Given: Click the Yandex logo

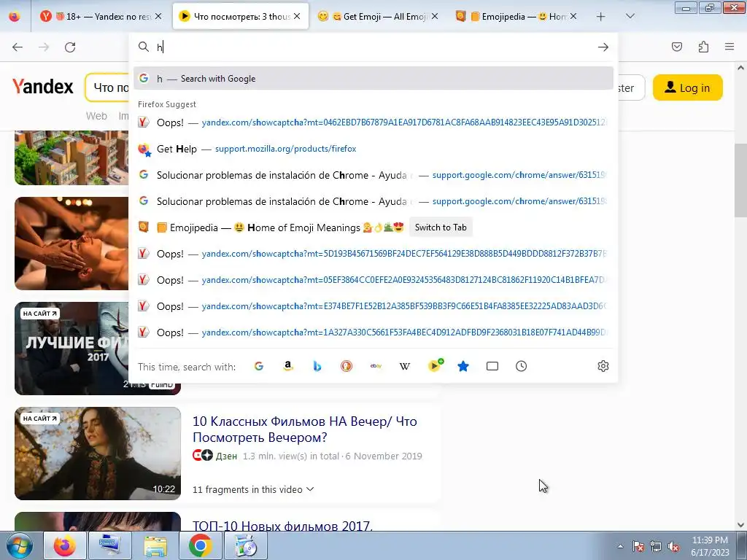Looking at the screenshot, I should [x=43, y=87].
